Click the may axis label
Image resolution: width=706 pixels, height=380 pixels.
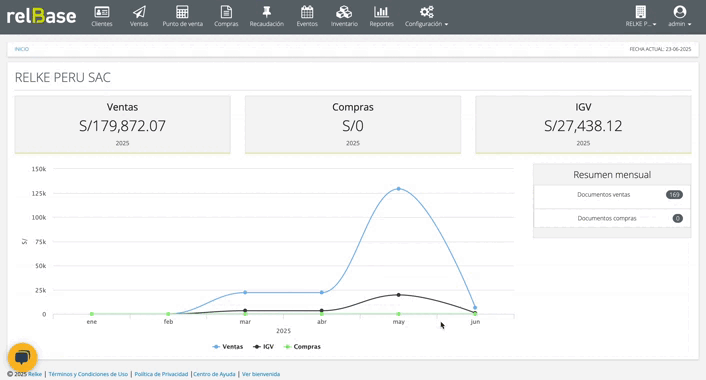(x=398, y=322)
